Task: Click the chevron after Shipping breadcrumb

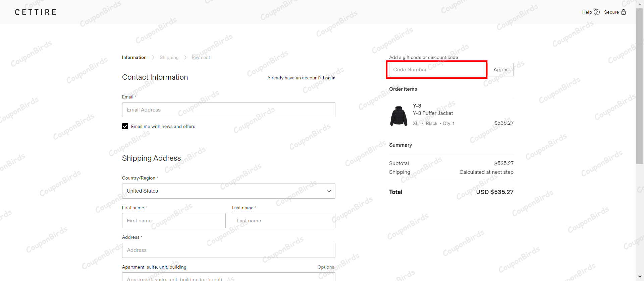Action: [185, 58]
